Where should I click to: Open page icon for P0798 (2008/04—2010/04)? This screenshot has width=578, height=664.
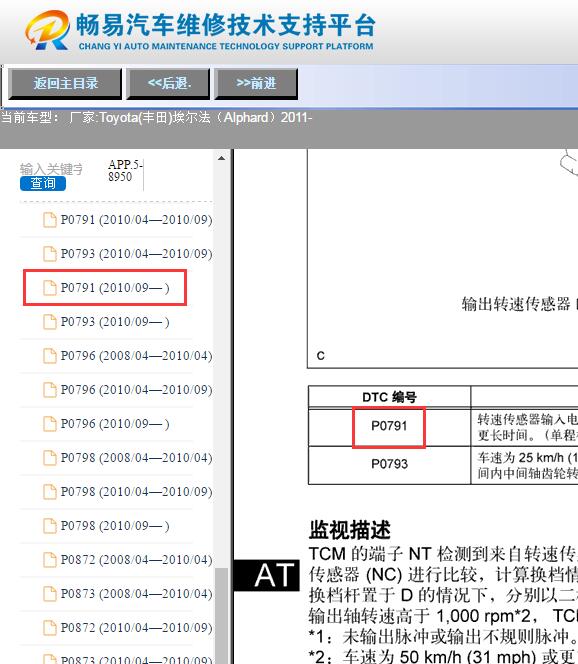50,458
